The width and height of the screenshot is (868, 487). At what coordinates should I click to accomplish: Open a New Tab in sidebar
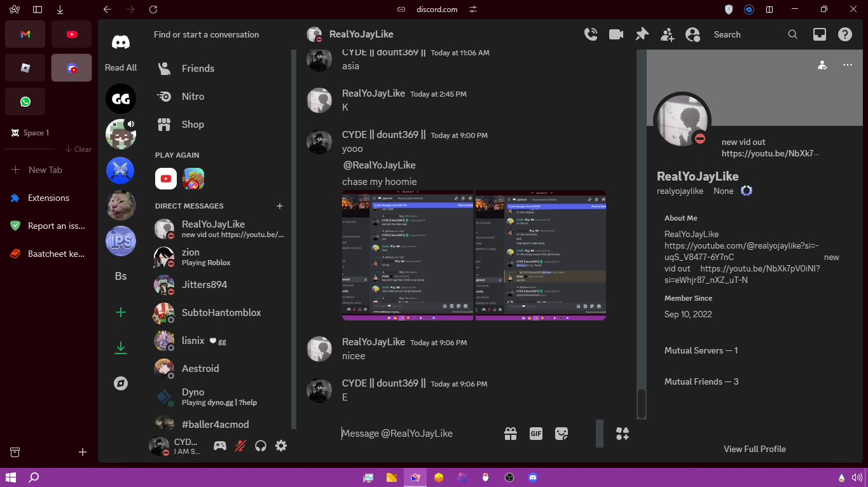pos(46,170)
